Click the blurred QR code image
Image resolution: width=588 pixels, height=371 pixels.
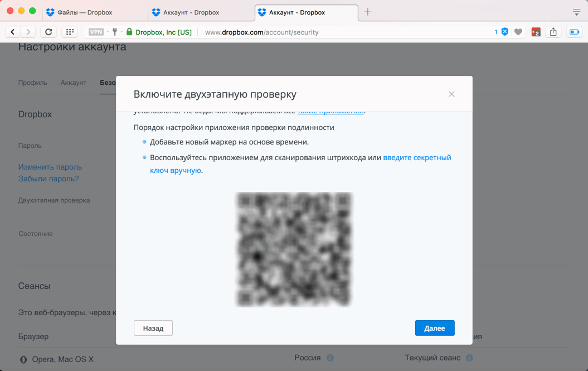(x=294, y=250)
